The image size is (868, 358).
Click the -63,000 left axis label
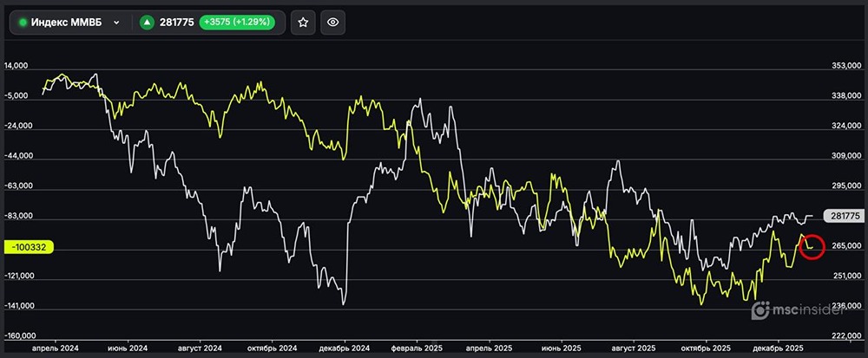pos(18,186)
